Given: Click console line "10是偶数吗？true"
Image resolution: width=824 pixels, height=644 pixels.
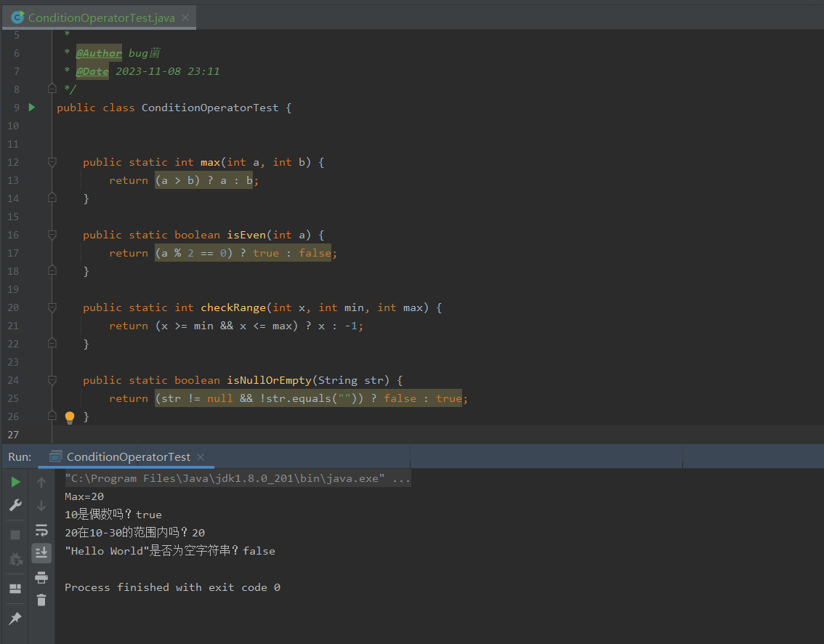Looking at the screenshot, I should pyautogui.click(x=113, y=515).
